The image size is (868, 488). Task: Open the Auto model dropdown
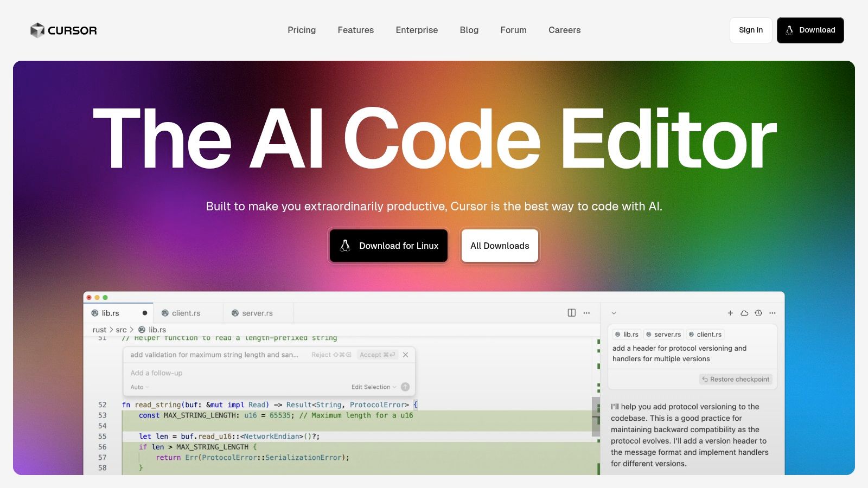139,387
